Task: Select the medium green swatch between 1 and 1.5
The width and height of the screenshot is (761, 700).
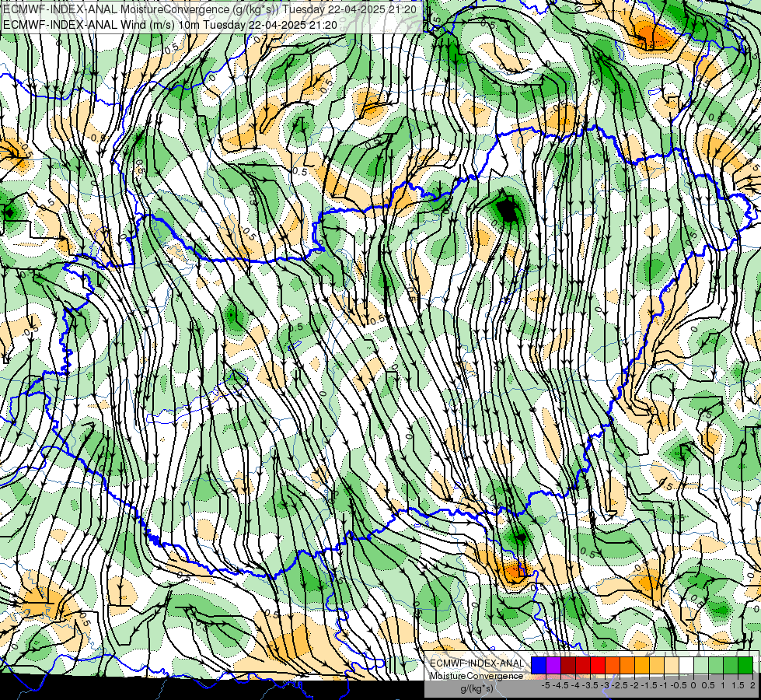Action: coord(731,666)
